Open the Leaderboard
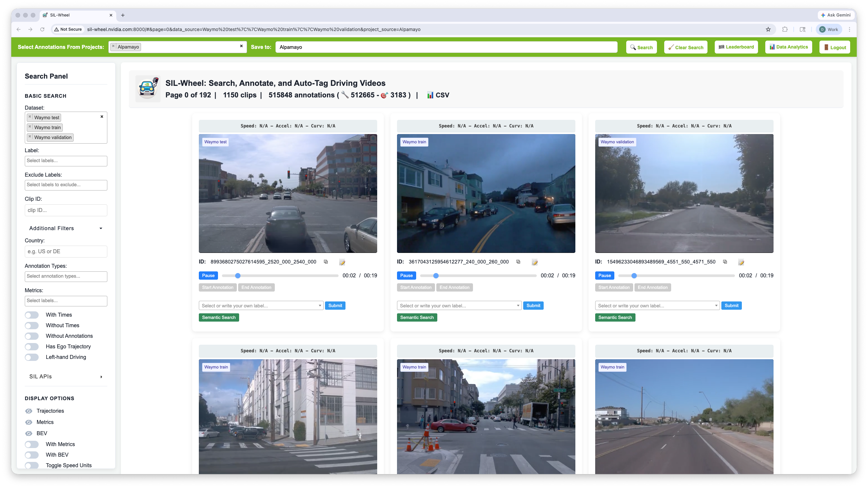The width and height of the screenshot is (868, 488). point(736,47)
